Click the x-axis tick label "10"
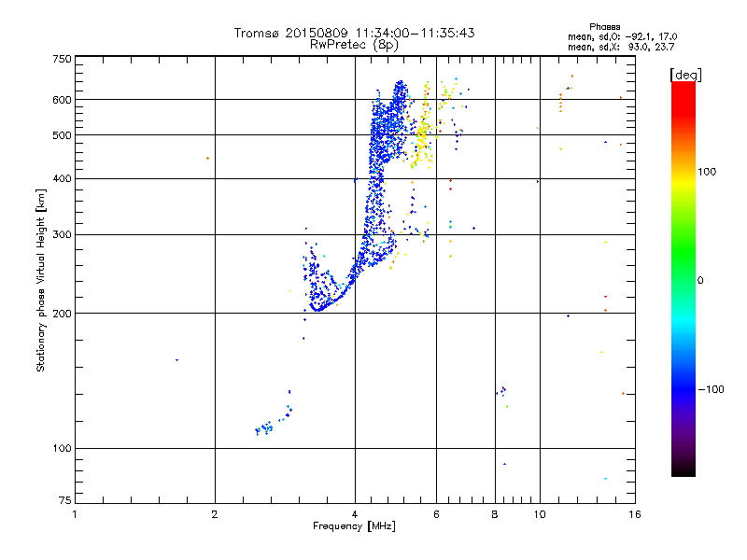Viewport: 747px width, 560px height. tap(540, 514)
